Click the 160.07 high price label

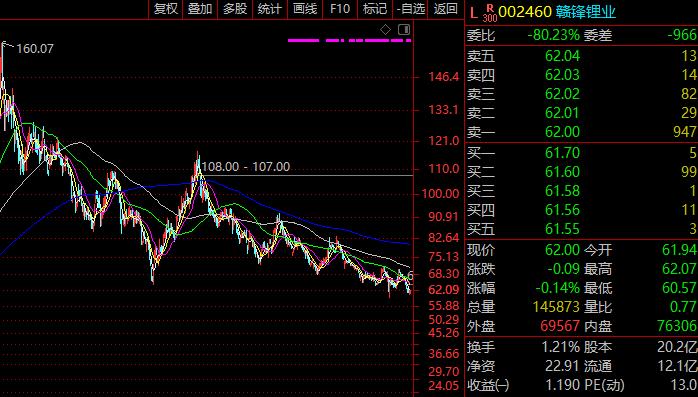(35, 49)
